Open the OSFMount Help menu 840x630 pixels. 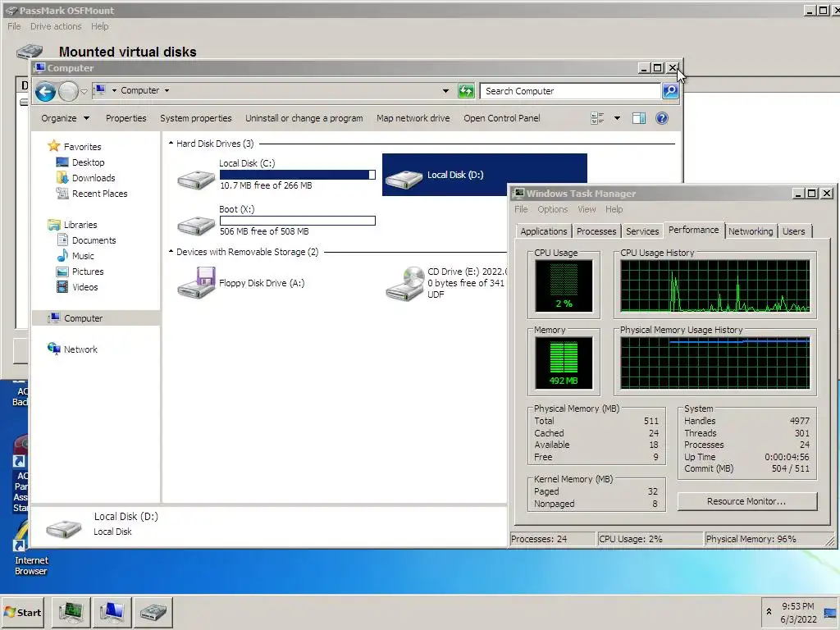point(99,26)
